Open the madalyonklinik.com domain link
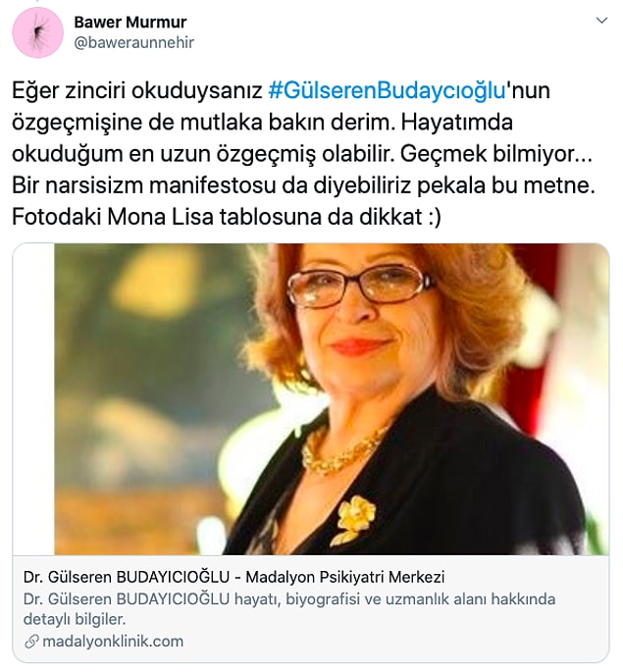 [x=113, y=642]
